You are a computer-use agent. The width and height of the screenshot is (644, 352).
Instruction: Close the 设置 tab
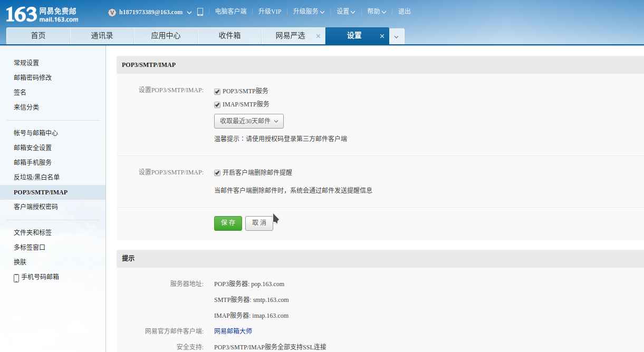(382, 36)
